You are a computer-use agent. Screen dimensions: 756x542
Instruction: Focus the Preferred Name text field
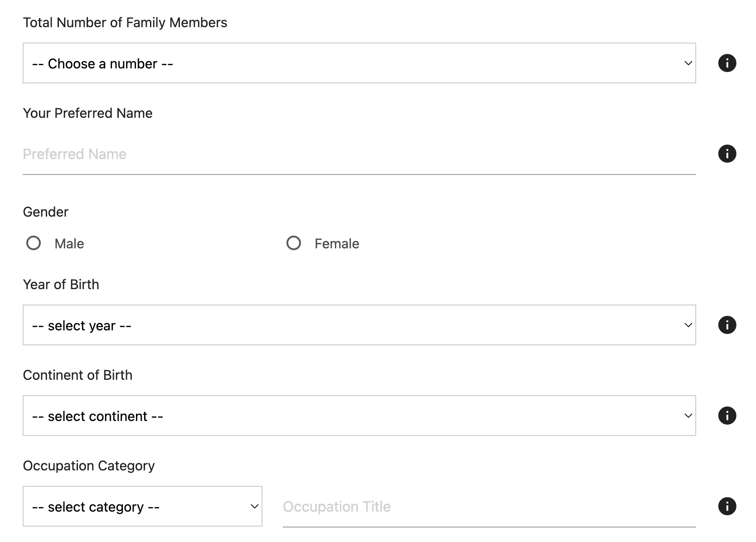coord(359,155)
